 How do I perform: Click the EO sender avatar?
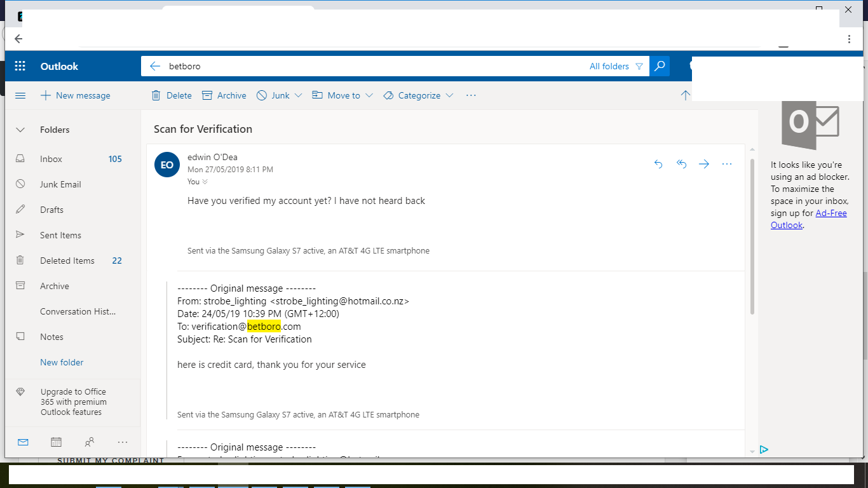point(167,165)
